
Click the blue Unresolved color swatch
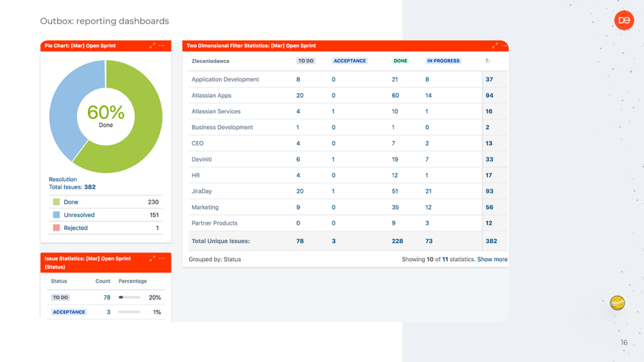[x=56, y=214]
